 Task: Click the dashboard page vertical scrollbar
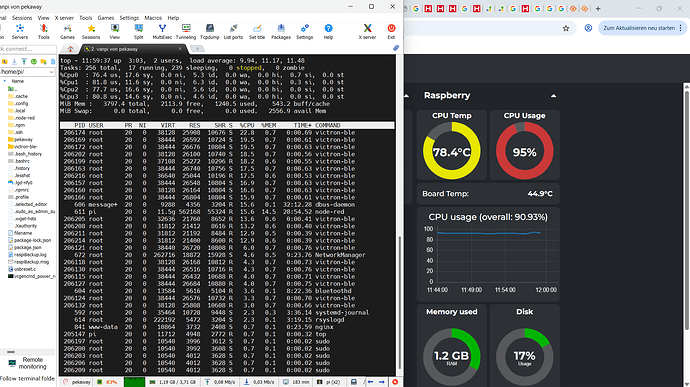pos(687,207)
